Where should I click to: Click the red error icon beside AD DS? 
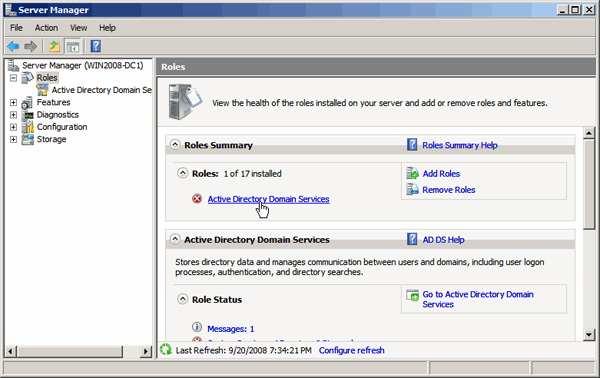point(197,199)
